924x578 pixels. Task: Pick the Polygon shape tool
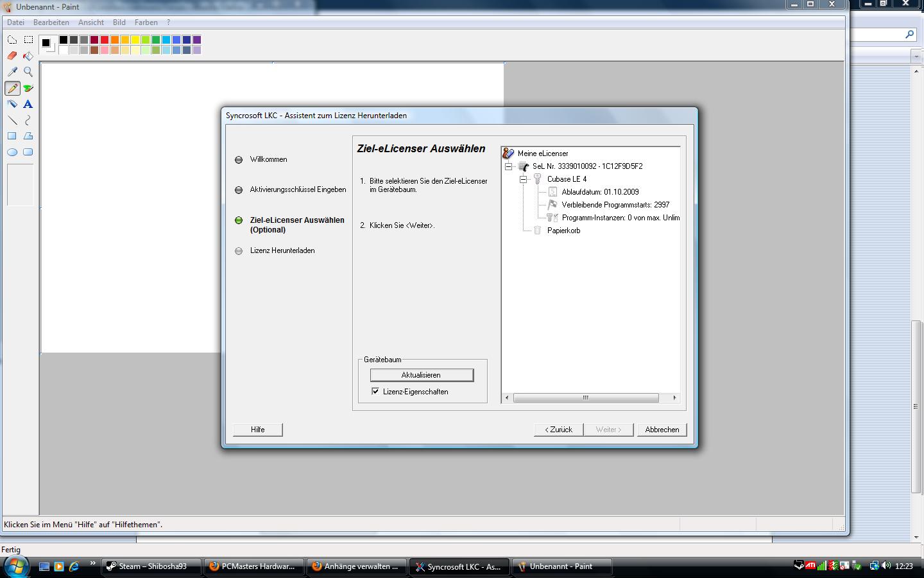[28, 136]
